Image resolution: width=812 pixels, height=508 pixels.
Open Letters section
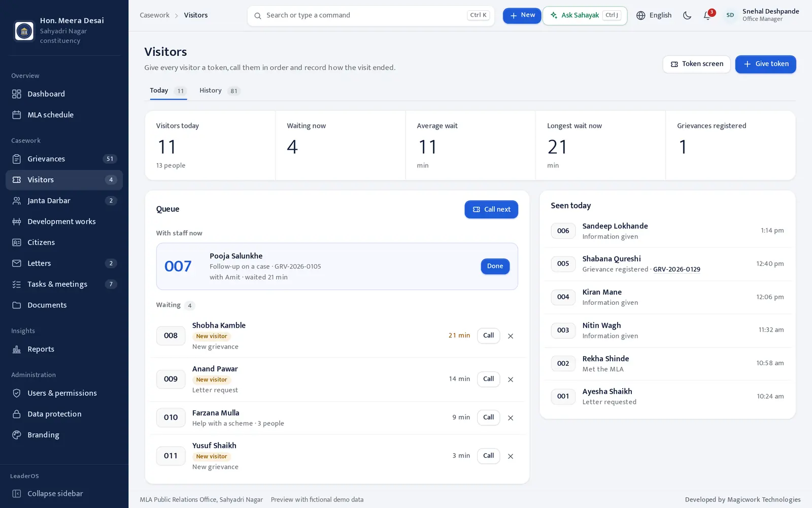pyautogui.click(x=64, y=263)
